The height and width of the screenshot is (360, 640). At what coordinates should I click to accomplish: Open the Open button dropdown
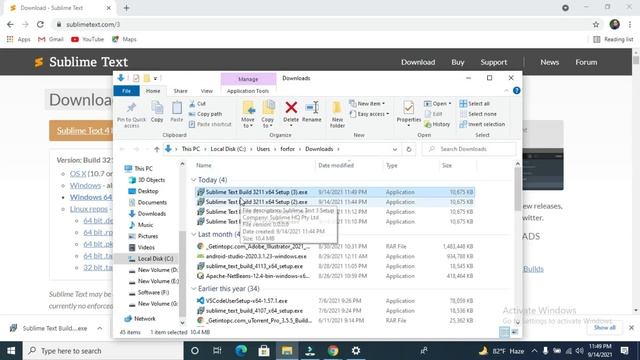click(x=438, y=104)
